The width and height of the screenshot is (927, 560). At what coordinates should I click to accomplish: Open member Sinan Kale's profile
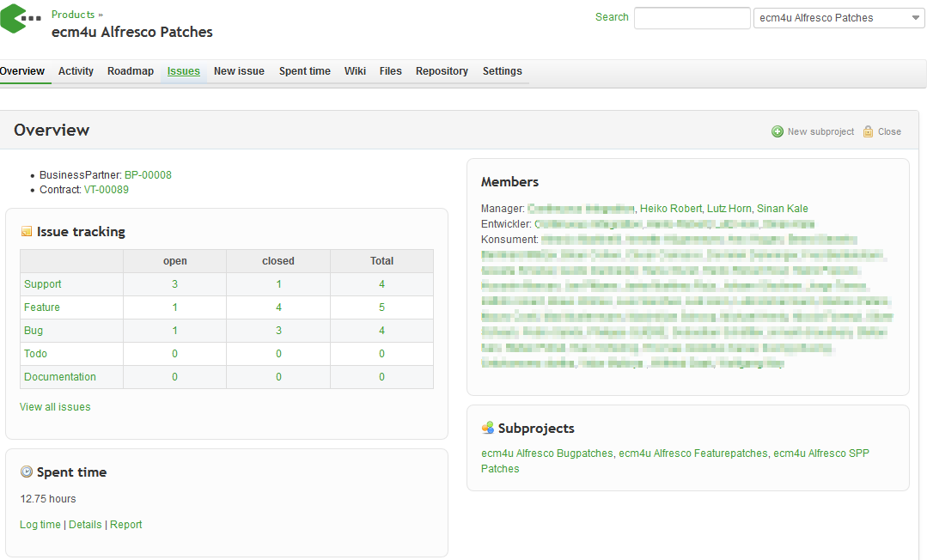pos(782,209)
